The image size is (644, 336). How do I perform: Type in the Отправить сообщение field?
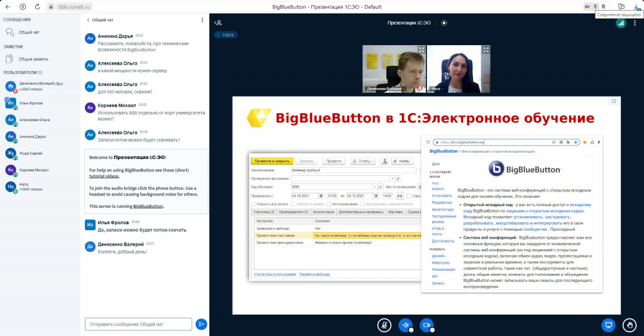pyautogui.click(x=138, y=324)
